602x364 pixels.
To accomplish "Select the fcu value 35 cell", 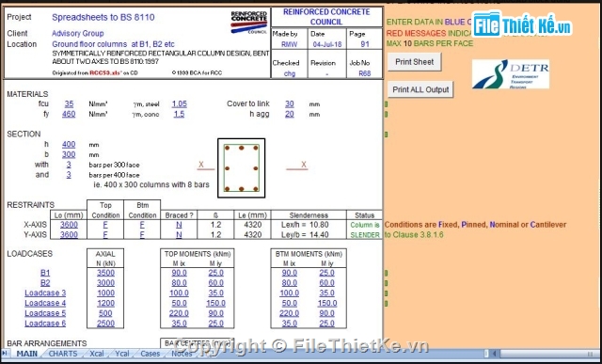I will click(x=69, y=104).
